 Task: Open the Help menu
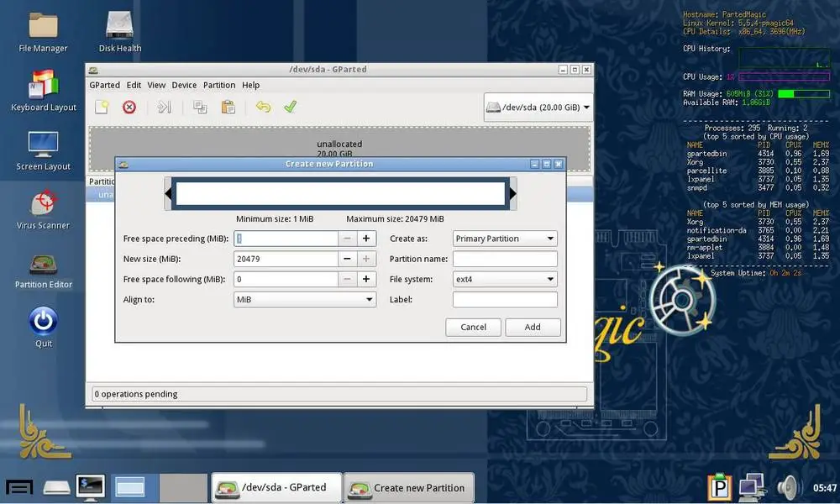250,85
